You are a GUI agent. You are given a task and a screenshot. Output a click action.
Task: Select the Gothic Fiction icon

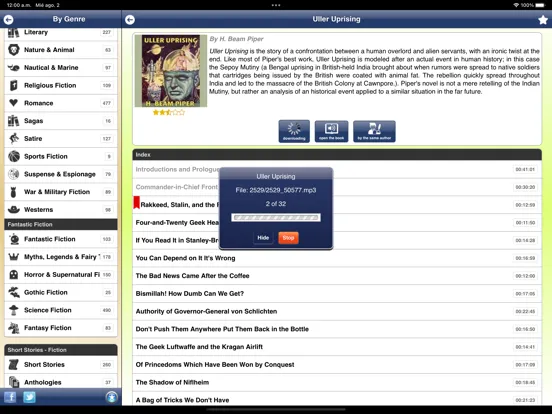[14, 292]
